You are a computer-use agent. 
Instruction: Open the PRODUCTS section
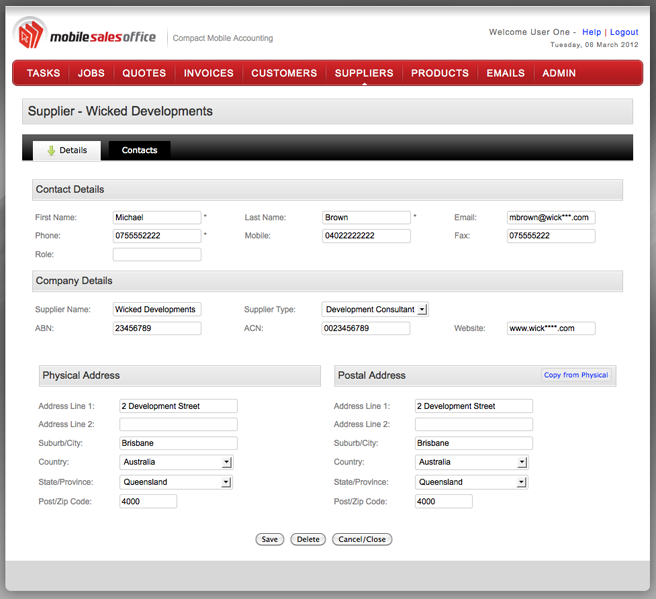tap(440, 73)
